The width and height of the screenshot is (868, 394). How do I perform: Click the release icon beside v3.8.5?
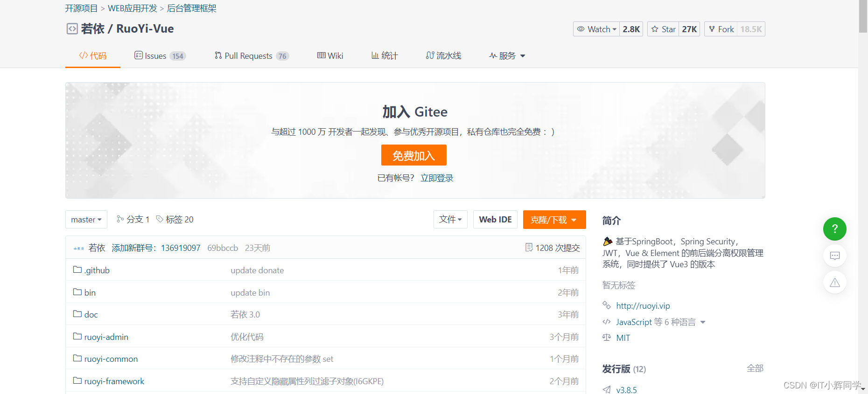click(607, 389)
